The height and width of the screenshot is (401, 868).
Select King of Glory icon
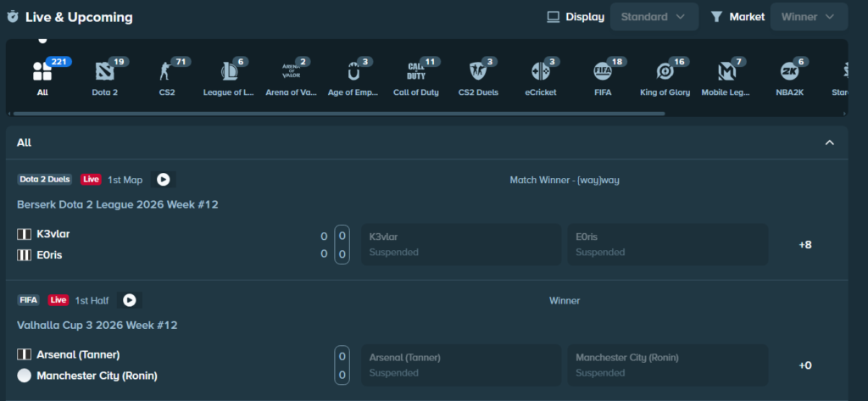(665, 72)
